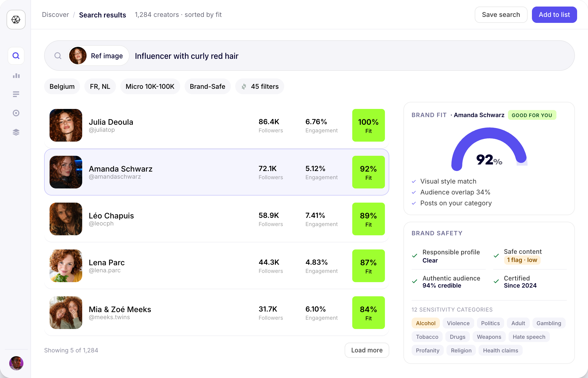Select the Religion sensitivity tag
Screen dimensions: 588x378
click(461, 350)
